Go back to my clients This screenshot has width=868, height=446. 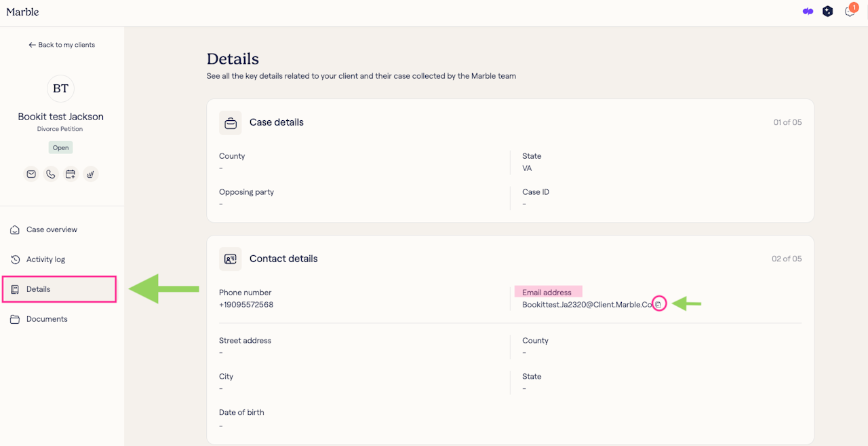62,45
